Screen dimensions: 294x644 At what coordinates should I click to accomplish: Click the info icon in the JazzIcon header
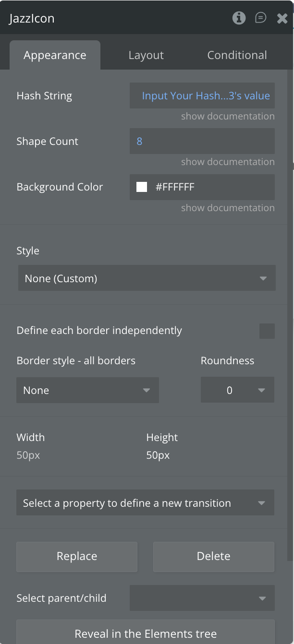(239, 18)
